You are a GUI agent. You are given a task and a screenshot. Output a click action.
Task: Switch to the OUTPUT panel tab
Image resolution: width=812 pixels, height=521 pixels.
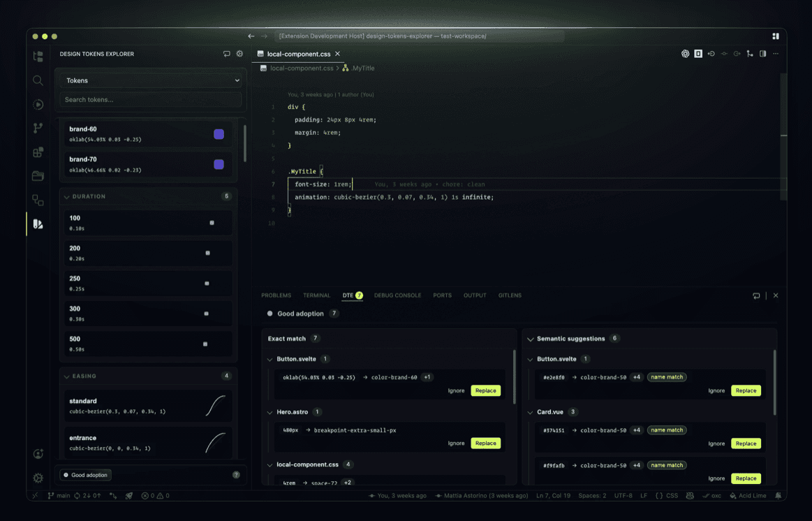coord(475,295)
